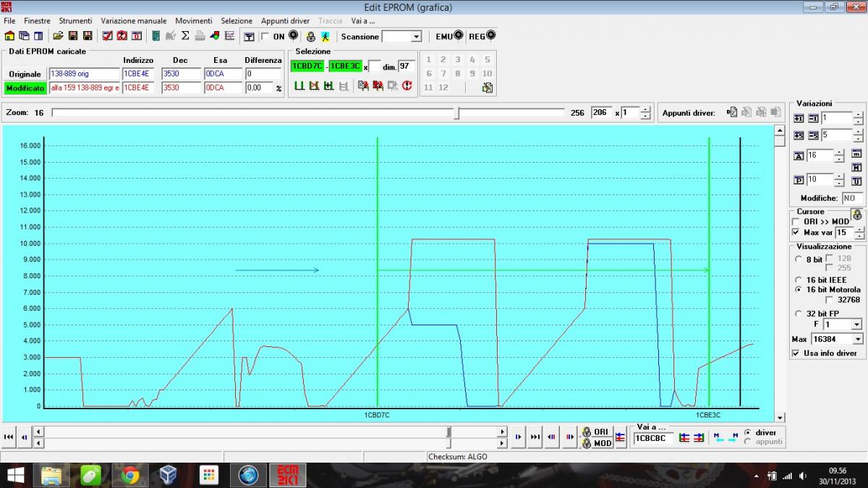Viewport: 868px width, 488px height.
Task: Click the running figure icon
Action: click(x=325, y=36)
